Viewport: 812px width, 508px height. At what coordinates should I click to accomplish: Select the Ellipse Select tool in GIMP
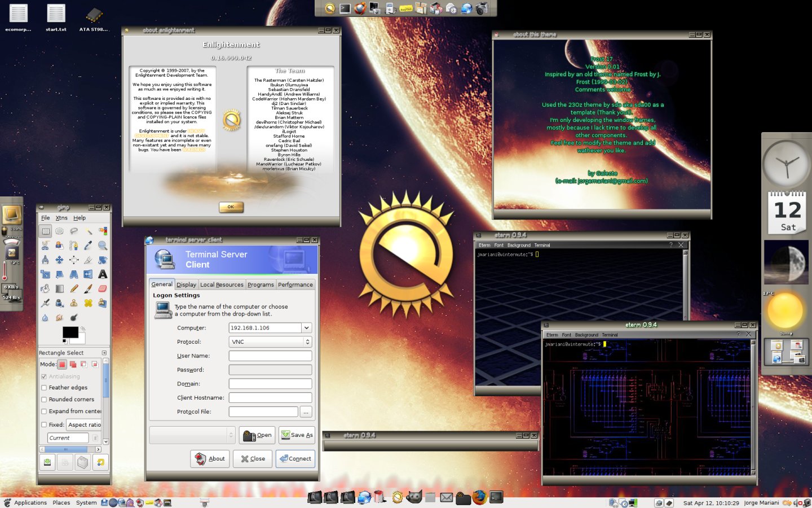pos(59,231)
